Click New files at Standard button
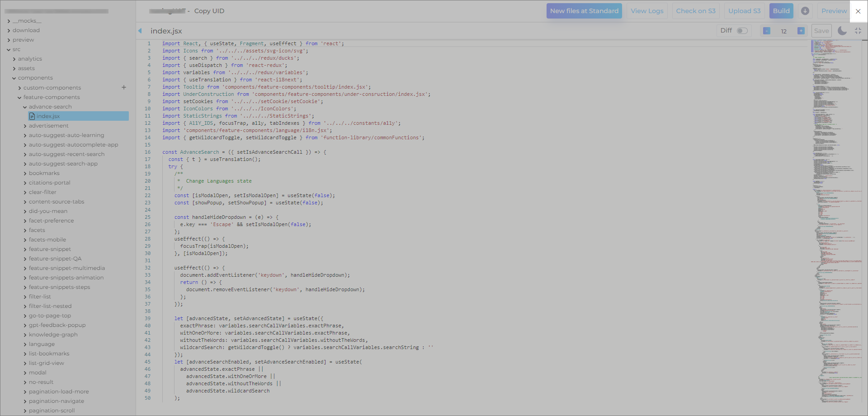 (584, 11)
